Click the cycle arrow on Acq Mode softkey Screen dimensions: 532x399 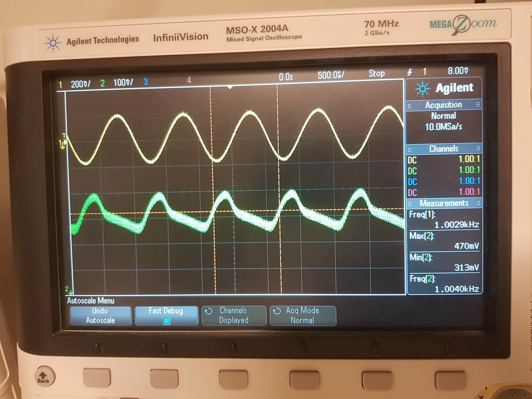pyautogui.click(x=278, y=310)
